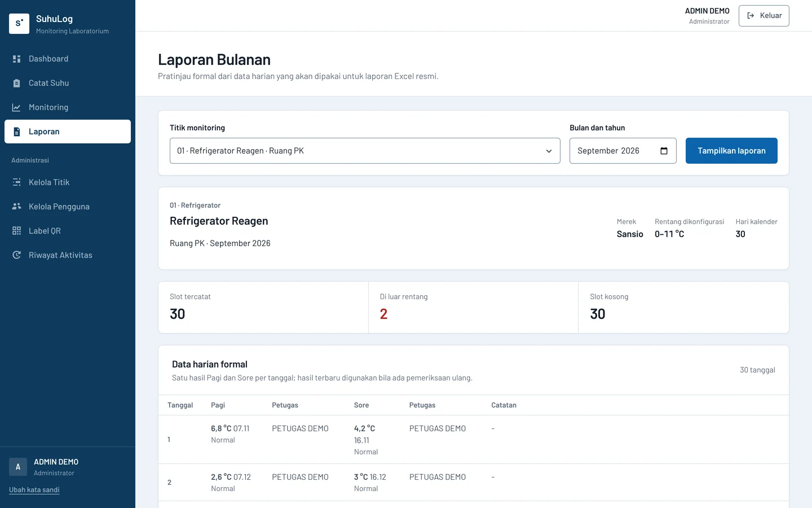
Task: Click the 3 °C 16.12 afternoon reading
Action: [370, 478]
